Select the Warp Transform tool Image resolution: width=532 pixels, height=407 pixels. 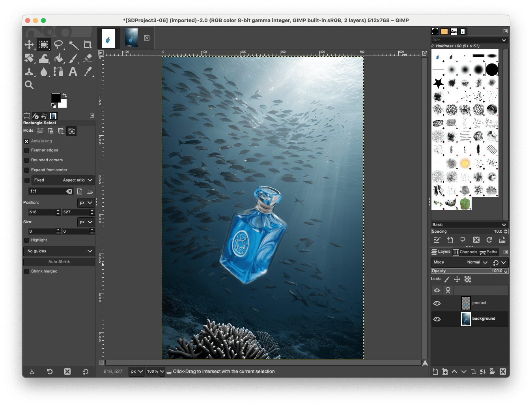(x=44, y=58)
